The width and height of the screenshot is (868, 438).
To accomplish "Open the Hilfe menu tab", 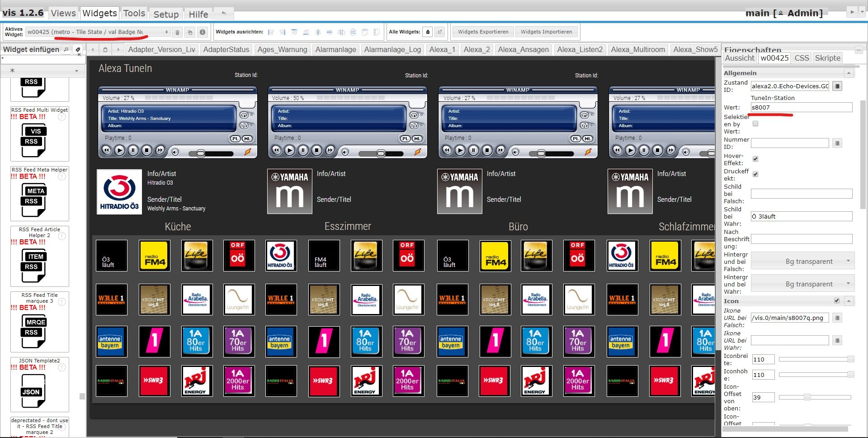I will 198,14.
